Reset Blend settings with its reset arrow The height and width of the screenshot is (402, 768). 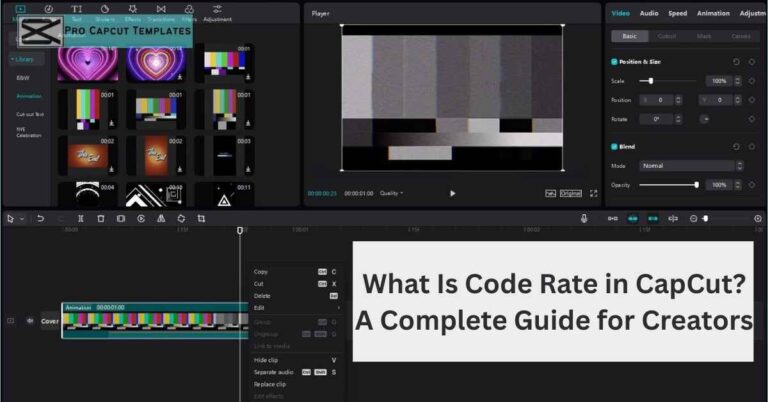pyautogui.click(x=736, y=146)
